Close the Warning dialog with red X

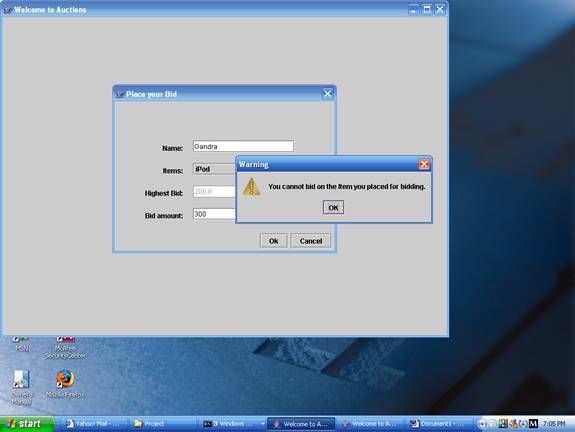point(424,164)
